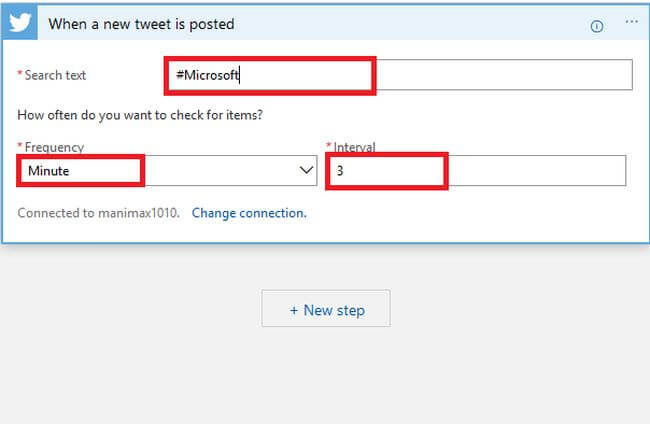Viewport: 650px width, 424px height.
Task: Click the Frequency field label
Action: click(x=54, y=147)
